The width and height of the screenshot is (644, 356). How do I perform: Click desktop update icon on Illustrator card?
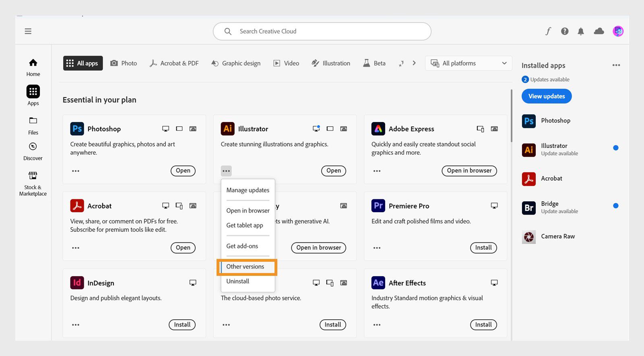tap(316, 128)
